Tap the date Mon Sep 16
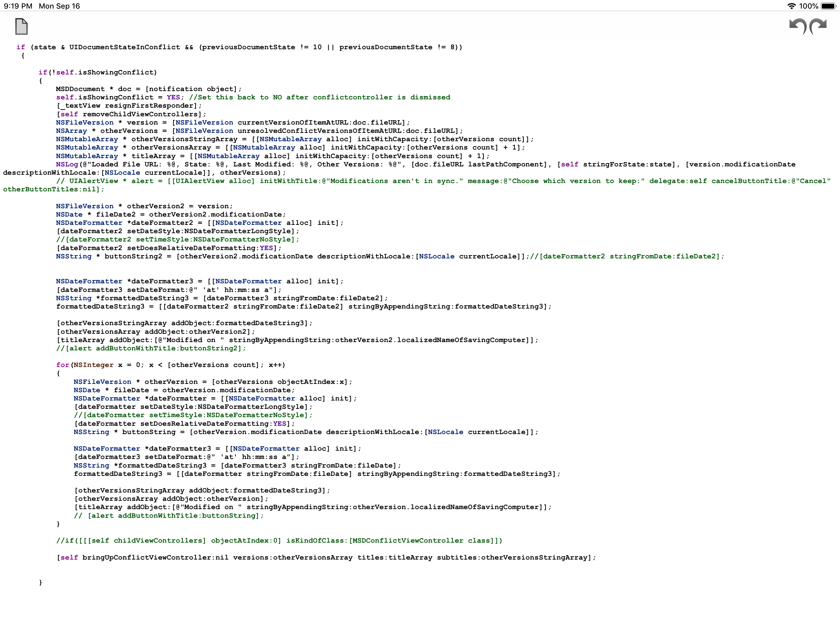 coord(59,6)
